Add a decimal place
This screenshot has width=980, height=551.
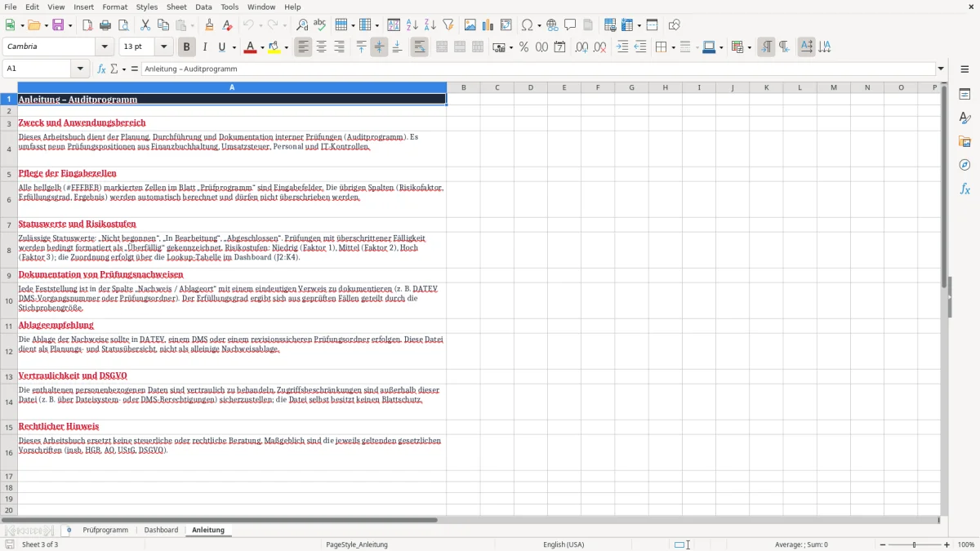pos(581,47)
